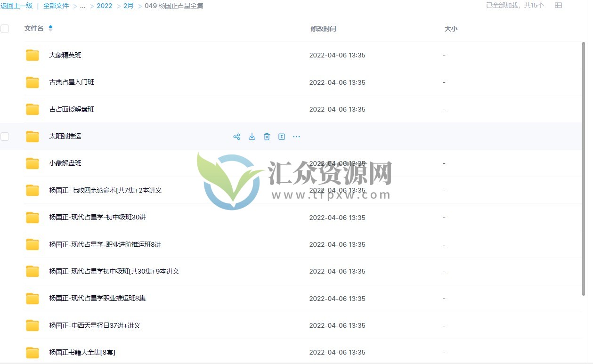Switch to grid view with the top-right icon
Image resolution: width=593 pixels, height=364 pixels.
(558, 6)
